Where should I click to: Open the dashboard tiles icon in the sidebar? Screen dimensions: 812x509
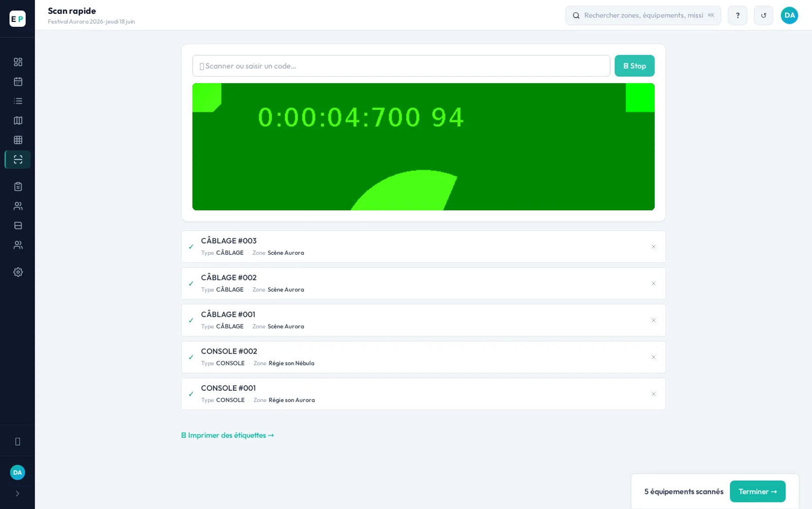tap(18, 62)
